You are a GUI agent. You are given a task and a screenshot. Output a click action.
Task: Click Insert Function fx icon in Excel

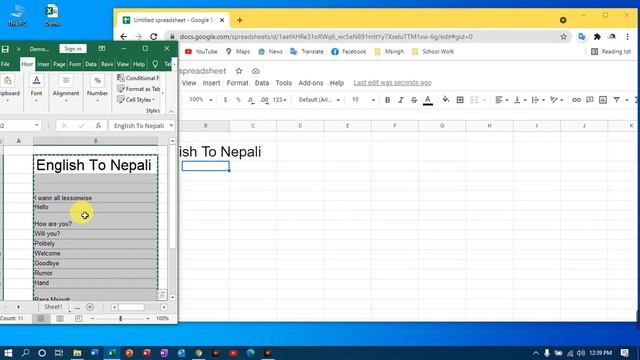(x=98, y=126)
